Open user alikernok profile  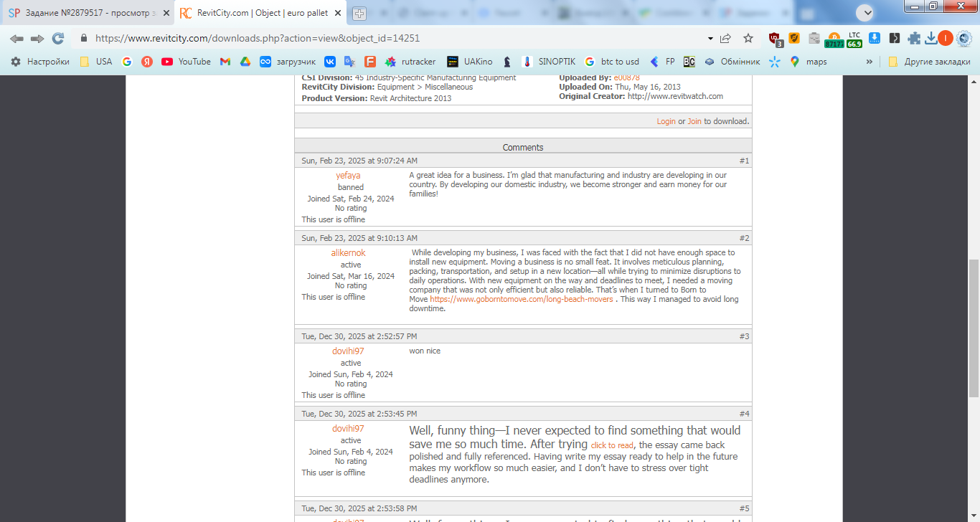(x=348, y=253)
